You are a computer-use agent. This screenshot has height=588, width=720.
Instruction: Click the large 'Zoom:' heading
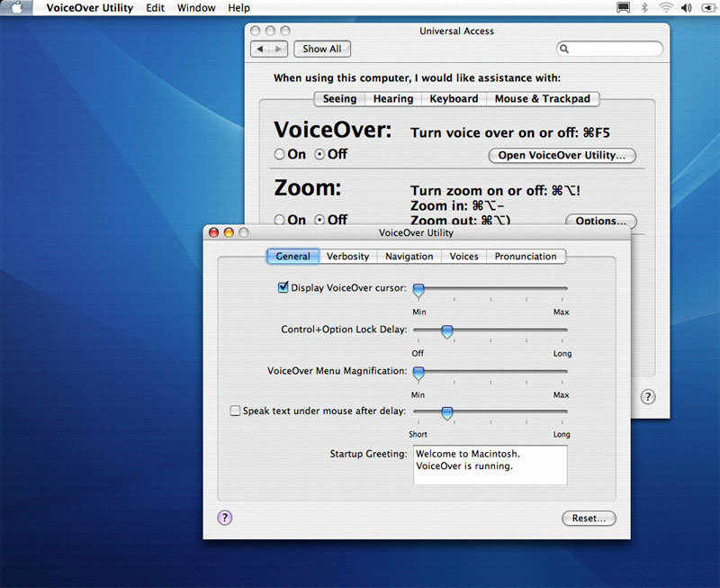click(x=308, y=188)
